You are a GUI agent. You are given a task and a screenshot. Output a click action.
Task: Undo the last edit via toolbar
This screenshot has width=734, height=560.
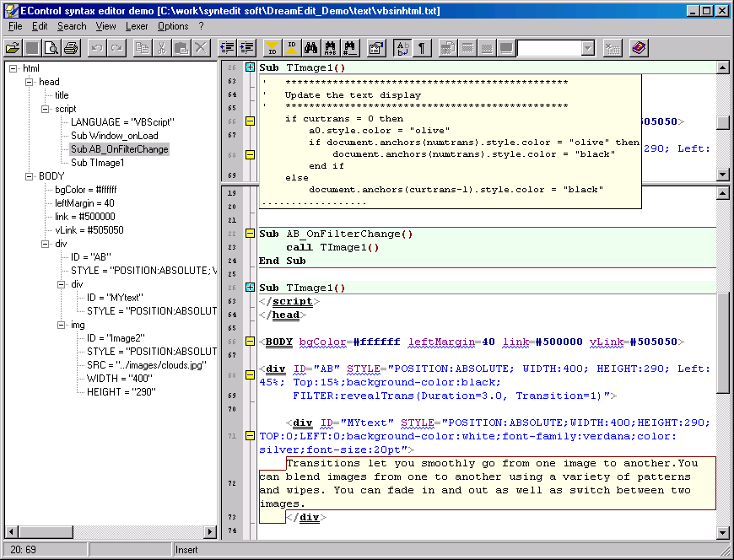coord(97,48)
